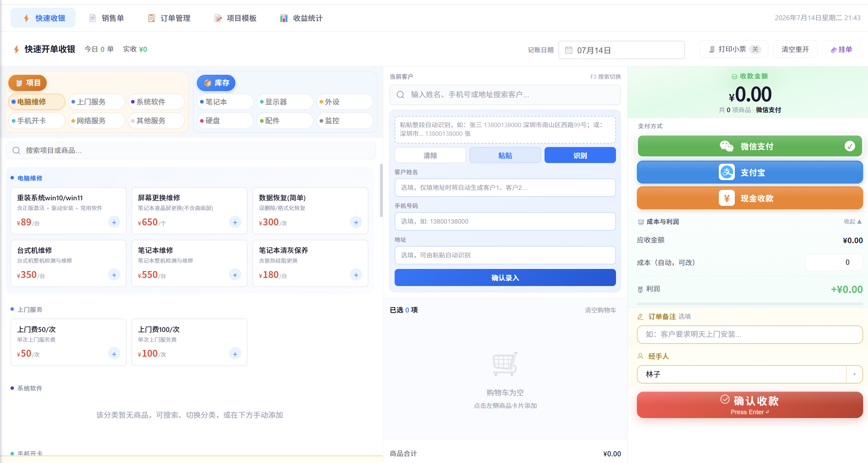Open the 收益统计 tab

click(301, 18)
